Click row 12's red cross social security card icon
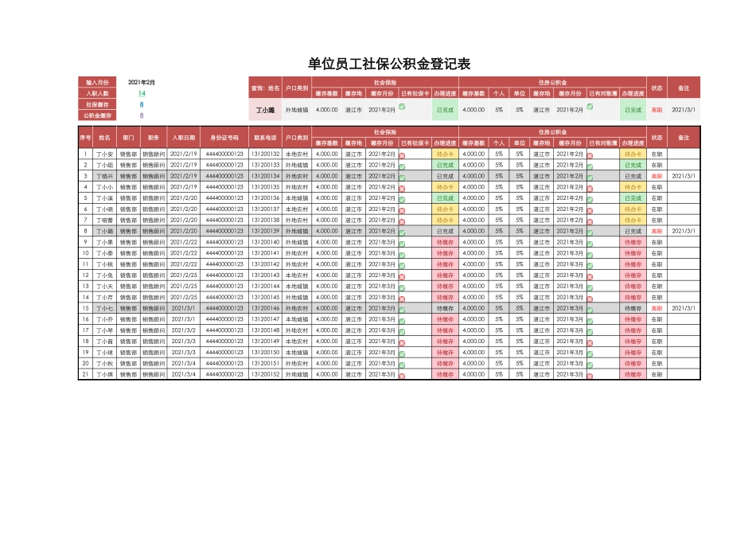Viewport: 756px width, 535px height. [x=402, y=277]
